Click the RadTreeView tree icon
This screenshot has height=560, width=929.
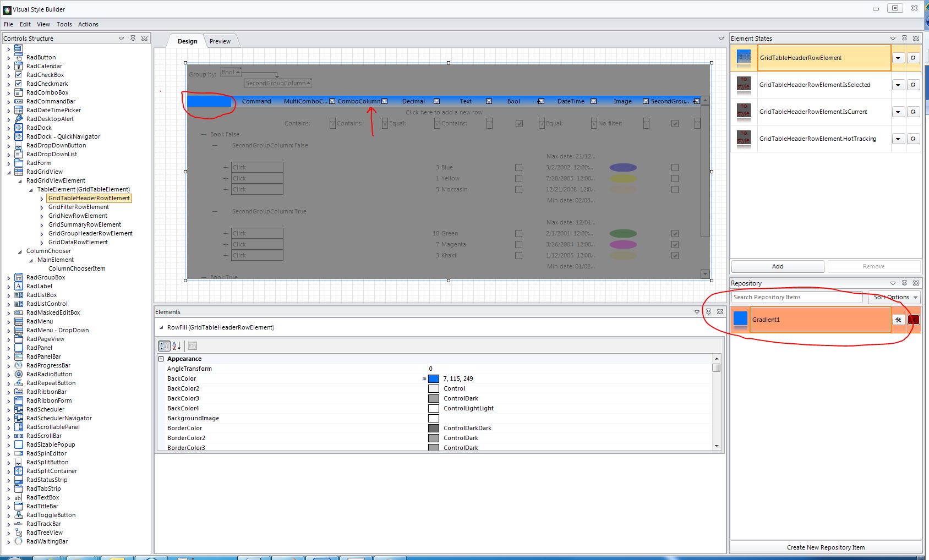(x=19, y=532)
